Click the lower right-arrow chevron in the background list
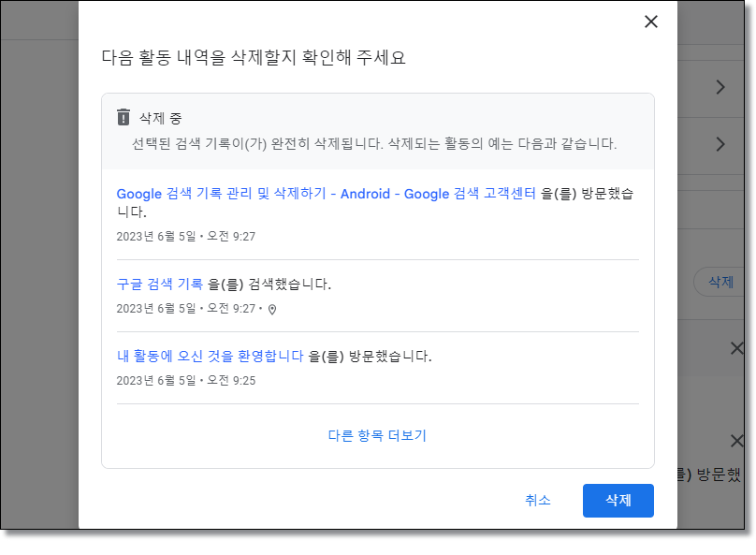 click(720, 145)
